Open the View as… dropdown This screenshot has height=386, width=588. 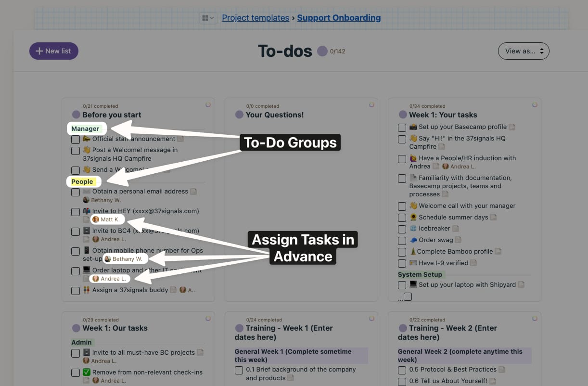click(524, 51)
